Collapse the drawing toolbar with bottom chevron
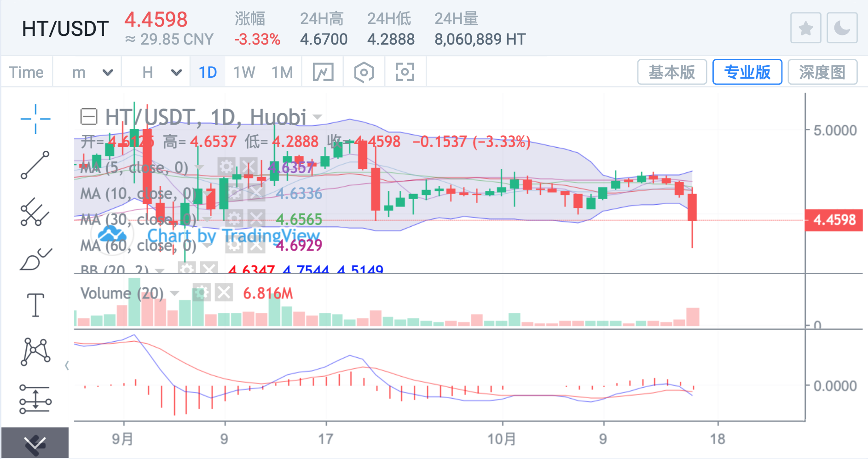868x459 pixels. (x=35, y=443)
